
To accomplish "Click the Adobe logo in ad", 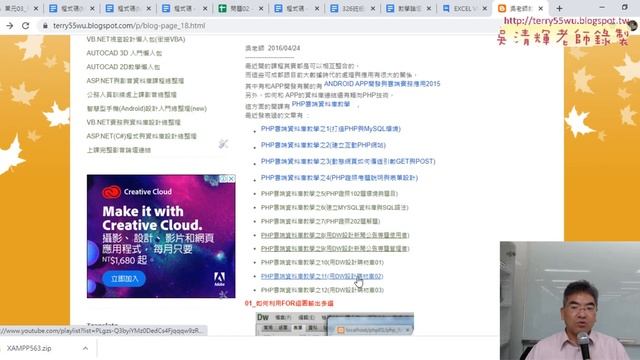I will pos(220,279).
